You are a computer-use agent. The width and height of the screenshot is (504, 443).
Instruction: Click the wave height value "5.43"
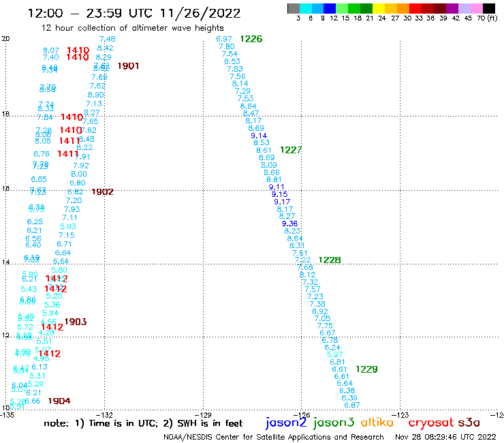click(x=29, y=289)
